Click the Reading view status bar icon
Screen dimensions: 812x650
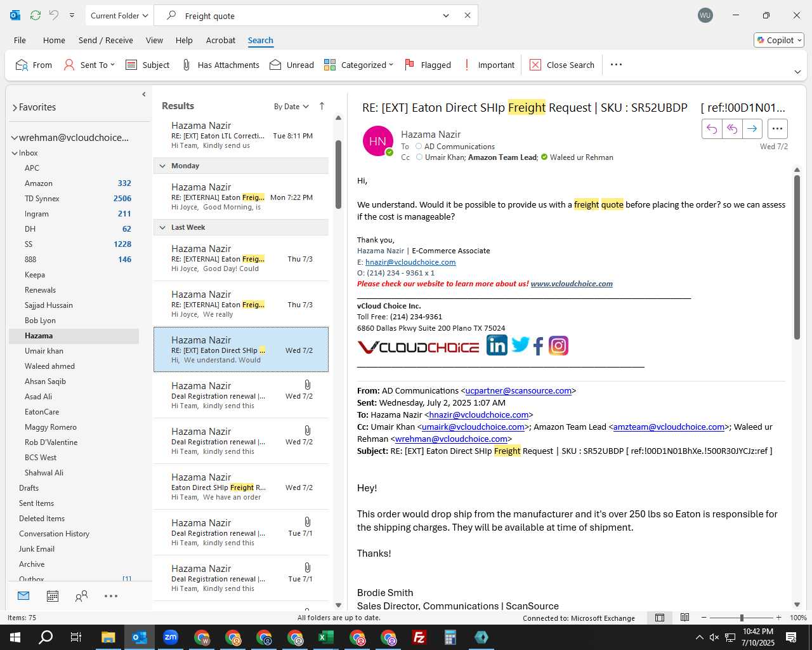684,618
